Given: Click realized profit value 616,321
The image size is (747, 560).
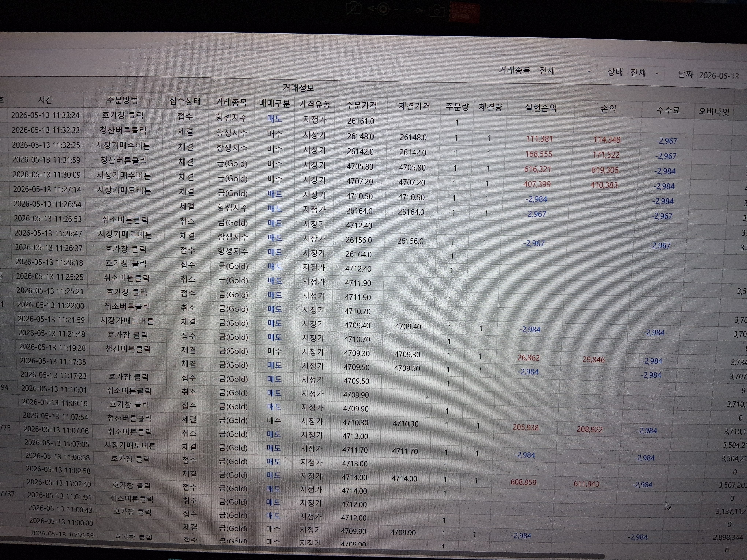Looking at the screenshot, I should [538, 169].
